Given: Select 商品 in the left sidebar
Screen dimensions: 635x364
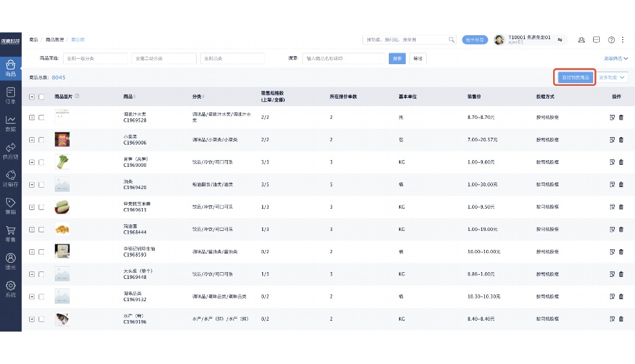Looking at the screenshot, I should coord(10,68).
